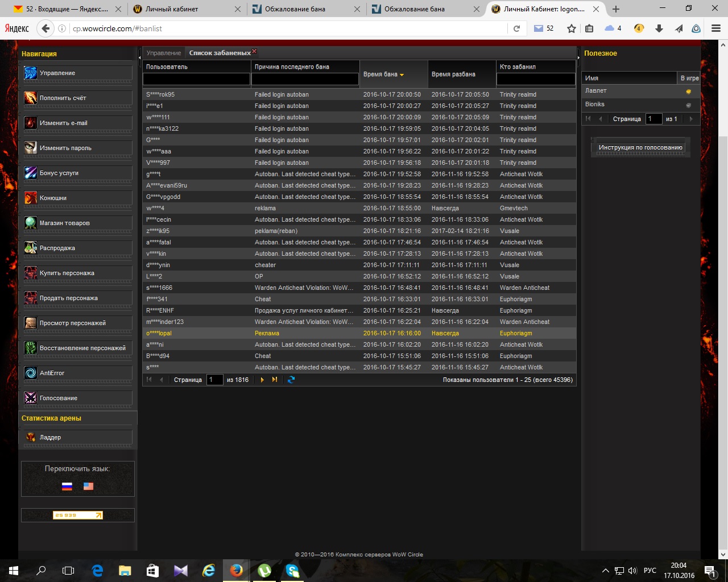
Task: Jump to last page of the banned list
Action: (x=275, y=380)
